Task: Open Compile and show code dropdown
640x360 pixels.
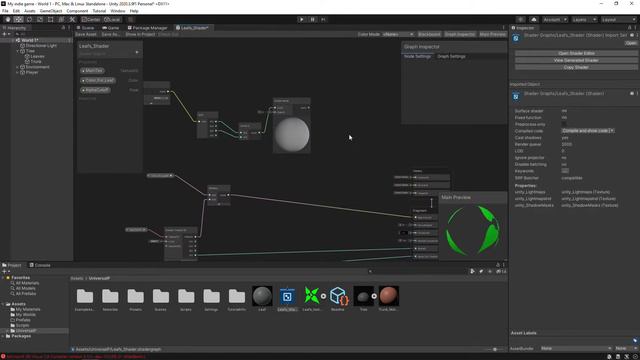Action: pos(588,131)
